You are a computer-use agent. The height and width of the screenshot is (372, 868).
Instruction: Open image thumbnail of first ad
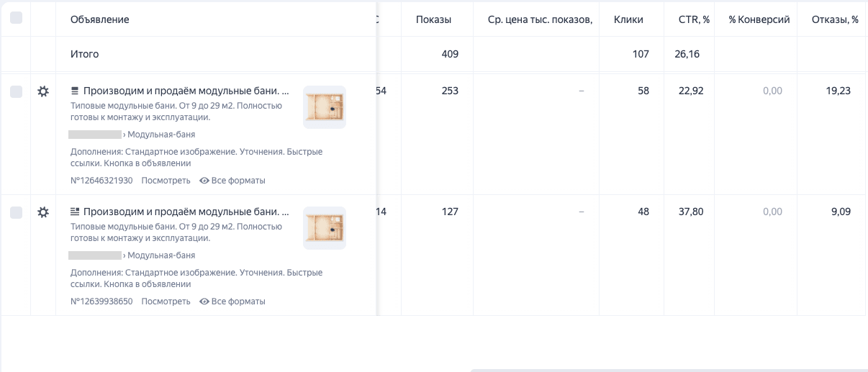(325, 107)
